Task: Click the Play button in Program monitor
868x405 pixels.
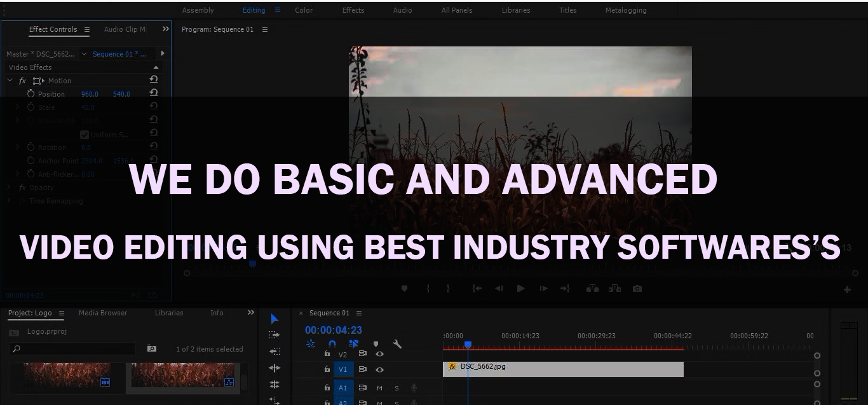Action: coord(521,288)
